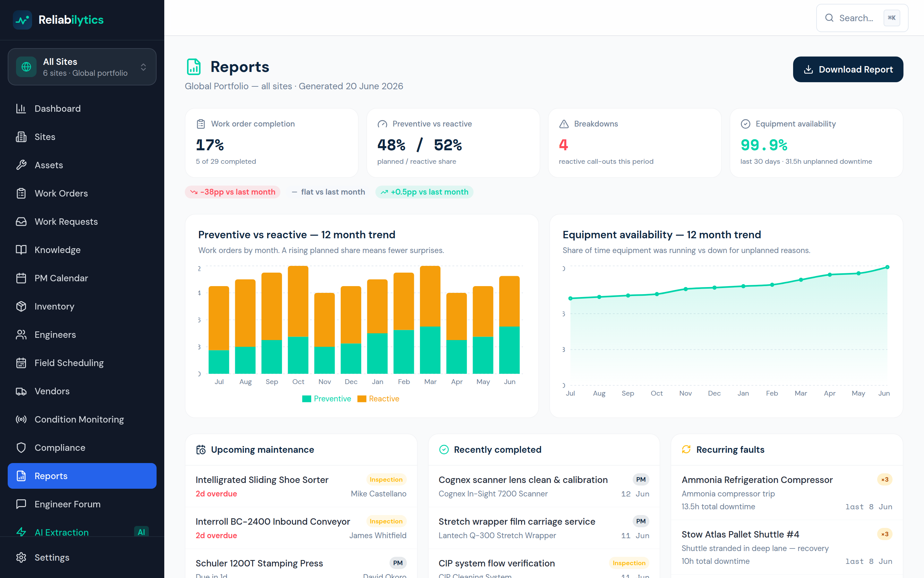Image resolution: width=924 pixels, height=578 pixels.
Task: Click the Reports page title icon
Action: point(194,67)
